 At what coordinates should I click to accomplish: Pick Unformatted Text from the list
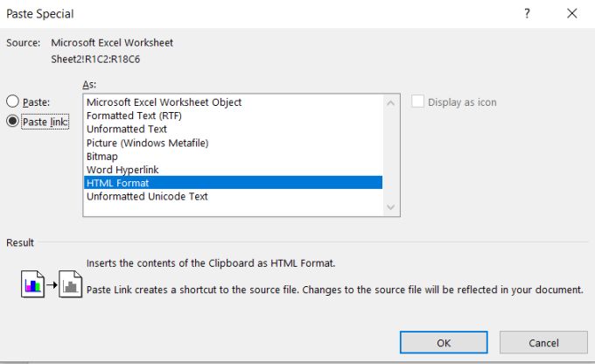(127, 129)
